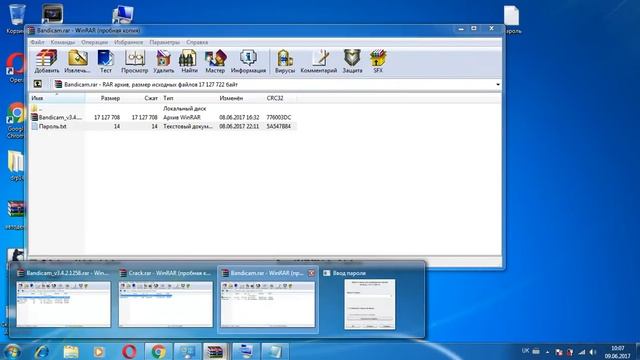Select the Корзина (Recycle Bin) desktop icon
Viewport: 640px width, 360px height.
[x=16, y=19]
